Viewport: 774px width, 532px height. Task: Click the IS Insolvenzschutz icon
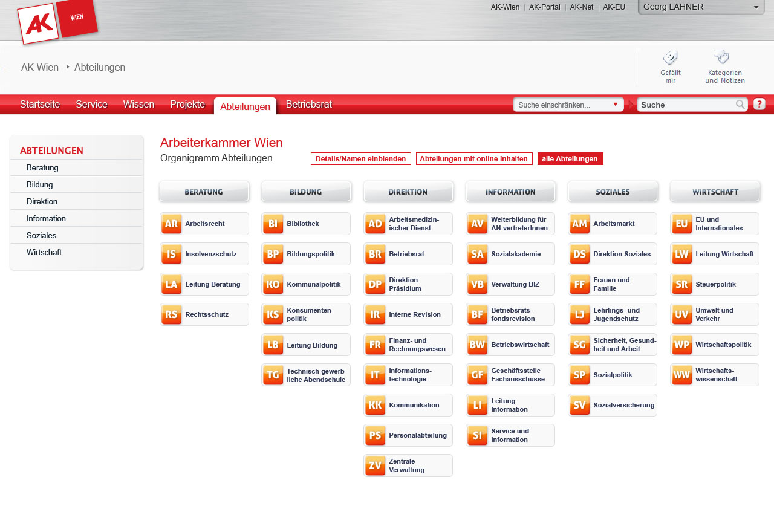(x=172, y=254)
